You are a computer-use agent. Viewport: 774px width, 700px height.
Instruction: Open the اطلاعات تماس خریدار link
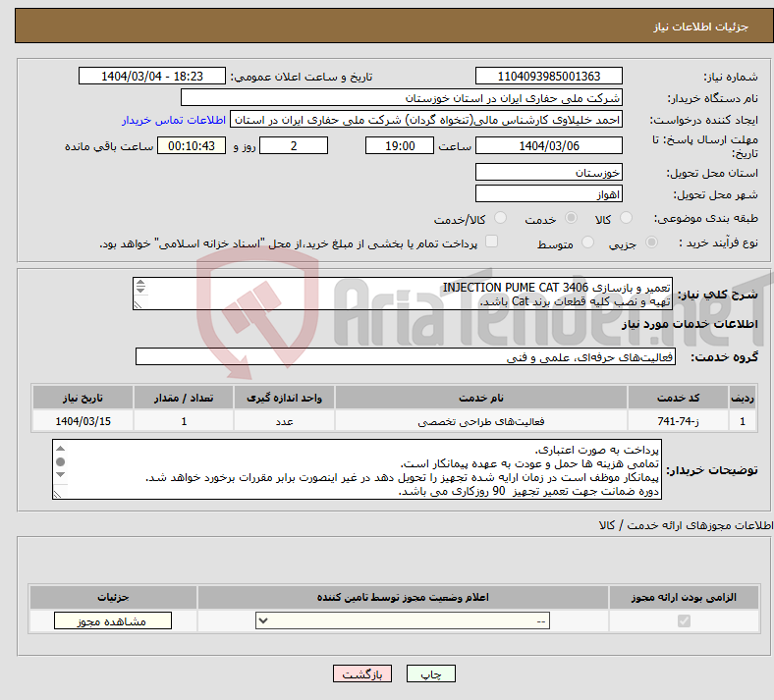174,120
